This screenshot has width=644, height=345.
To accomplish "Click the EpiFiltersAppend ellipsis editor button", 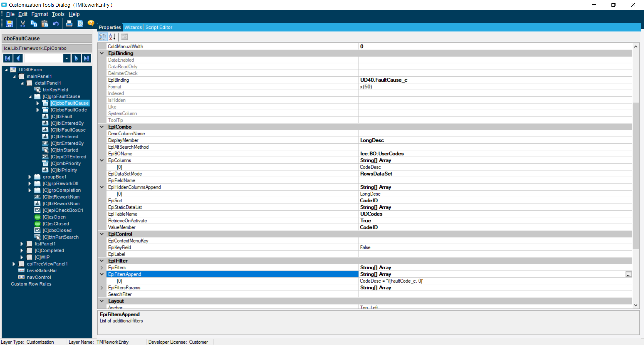I will coord(629,274).
